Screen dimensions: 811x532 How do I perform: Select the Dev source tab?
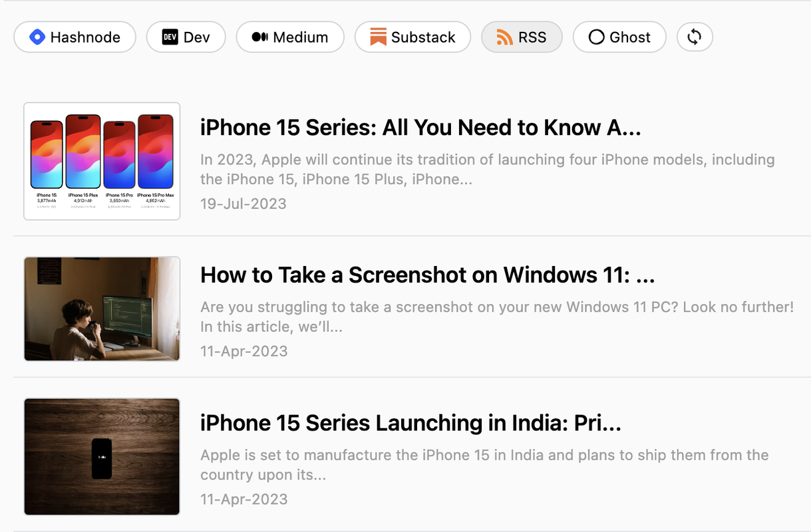(x=186, y=37)
